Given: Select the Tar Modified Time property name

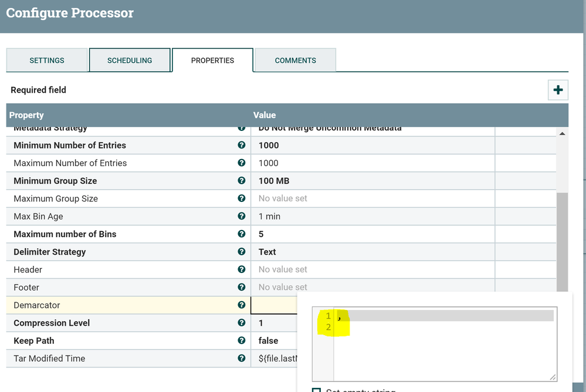Looking at the screenshot, I should coord(49,359).
